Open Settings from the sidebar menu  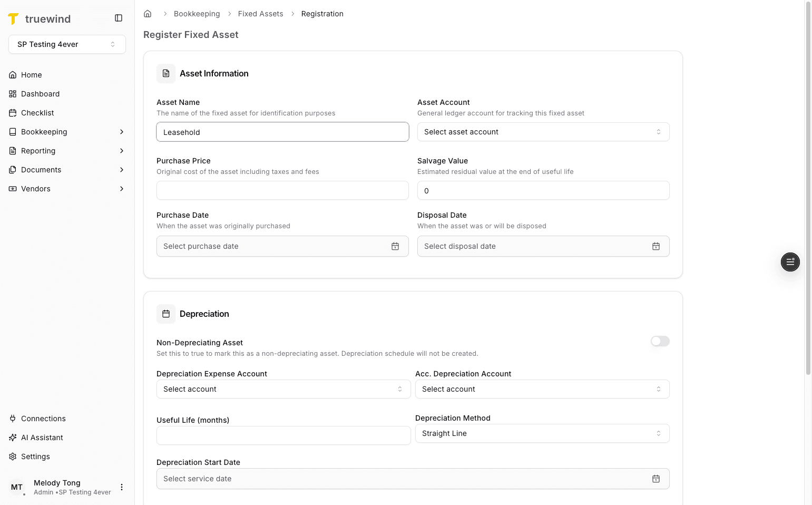pyautogui.click(x=35, y=456)
